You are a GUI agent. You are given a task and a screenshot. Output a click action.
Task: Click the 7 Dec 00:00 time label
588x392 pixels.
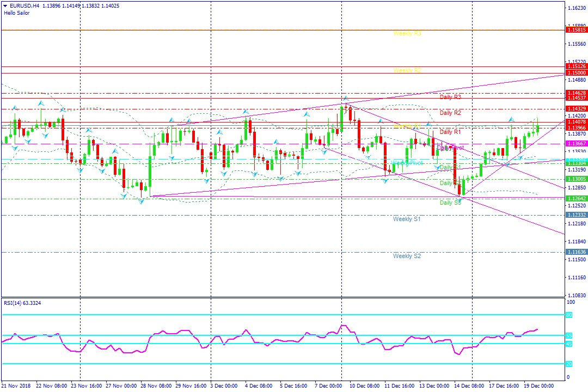pos(328,386)
